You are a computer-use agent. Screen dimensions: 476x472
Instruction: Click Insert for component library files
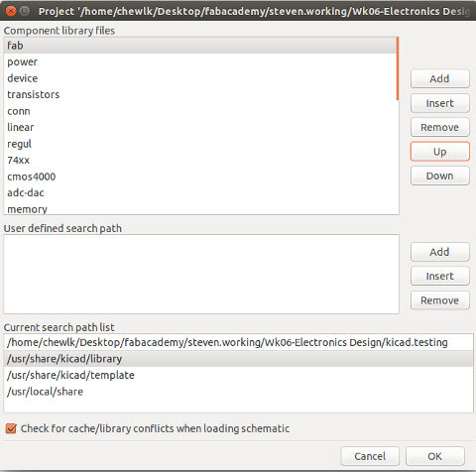439,103
